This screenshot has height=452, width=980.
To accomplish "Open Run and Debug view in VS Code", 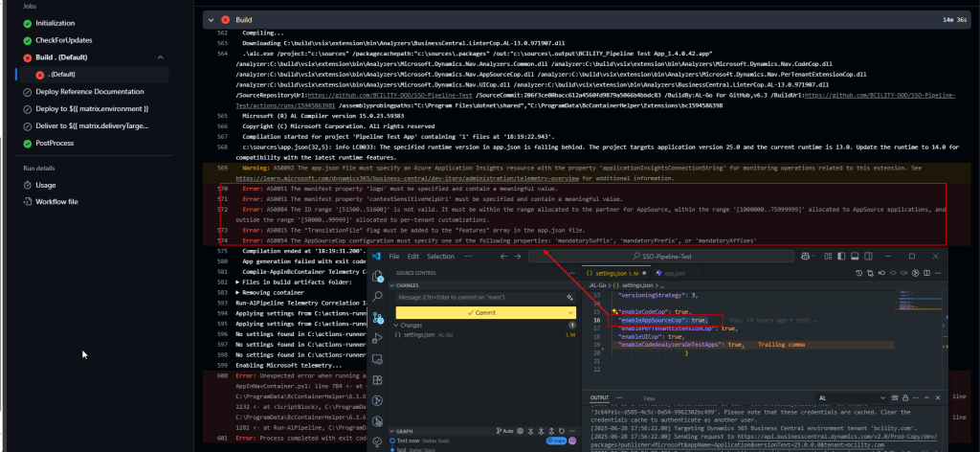I will tap(377, 338).
